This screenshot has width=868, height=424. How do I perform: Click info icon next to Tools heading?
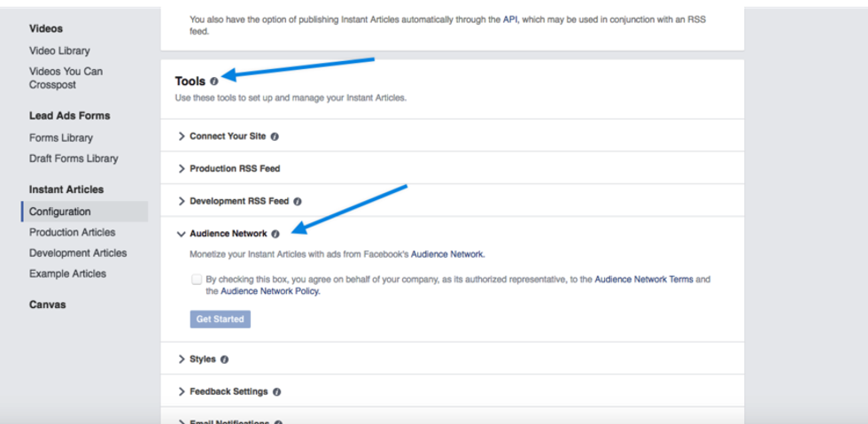[214, 81]
